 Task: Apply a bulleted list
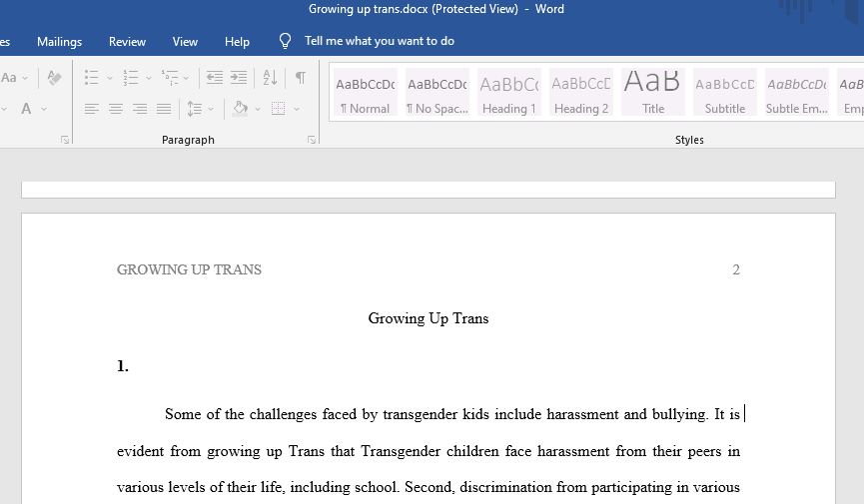click(92, 78)
